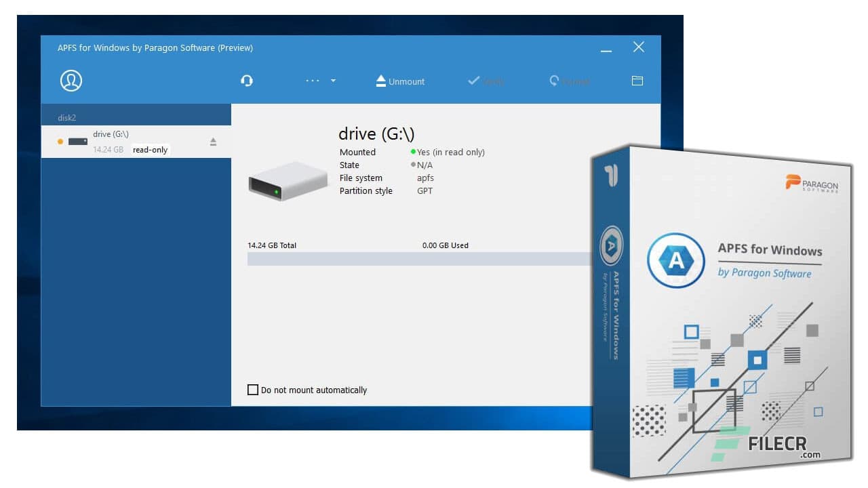Click the Verify checkmark icon
This screenshot has width=868, height=488.
(x=474, y=80)
